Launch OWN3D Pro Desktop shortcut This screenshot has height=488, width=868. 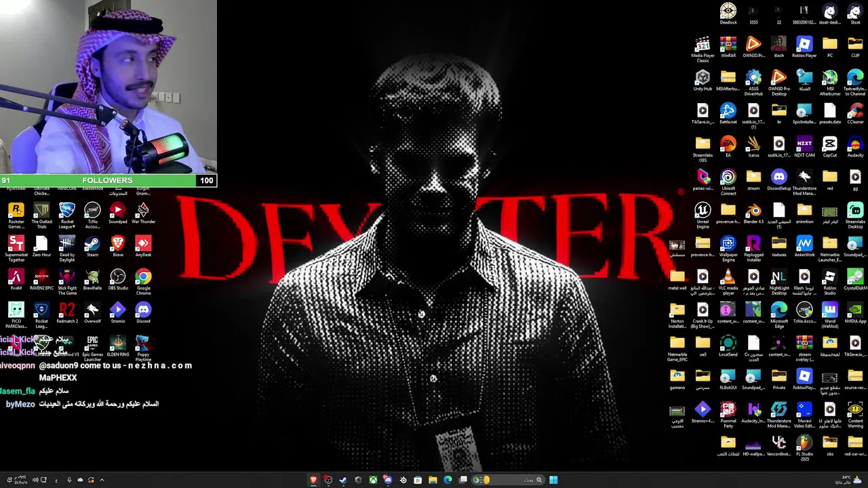pos(779,83)
